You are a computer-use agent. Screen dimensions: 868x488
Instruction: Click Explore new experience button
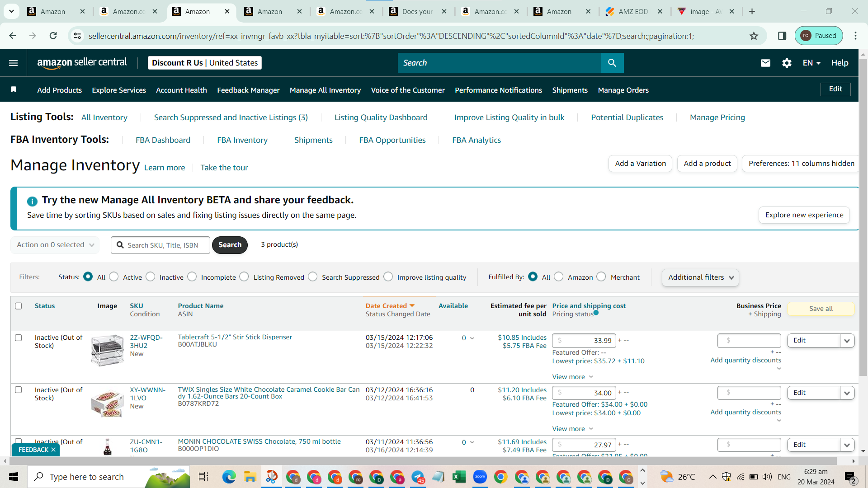click(x=804, y=215)
